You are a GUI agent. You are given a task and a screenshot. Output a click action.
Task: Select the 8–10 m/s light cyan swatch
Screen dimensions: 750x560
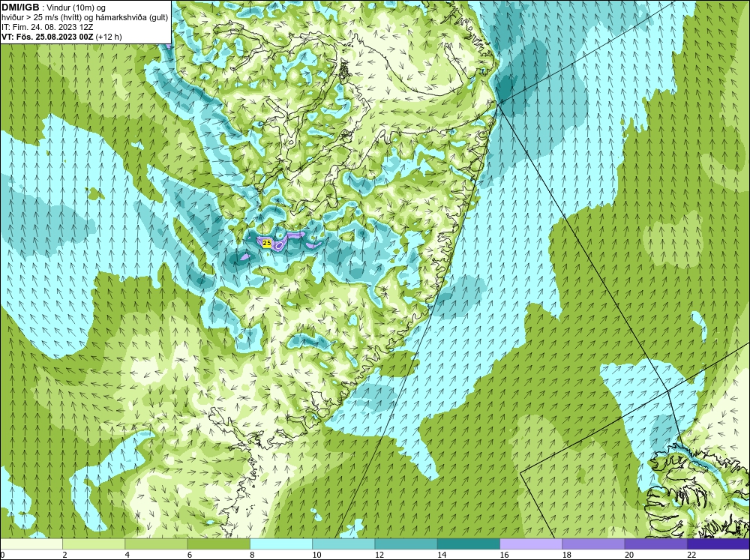[x=281, y=544]
